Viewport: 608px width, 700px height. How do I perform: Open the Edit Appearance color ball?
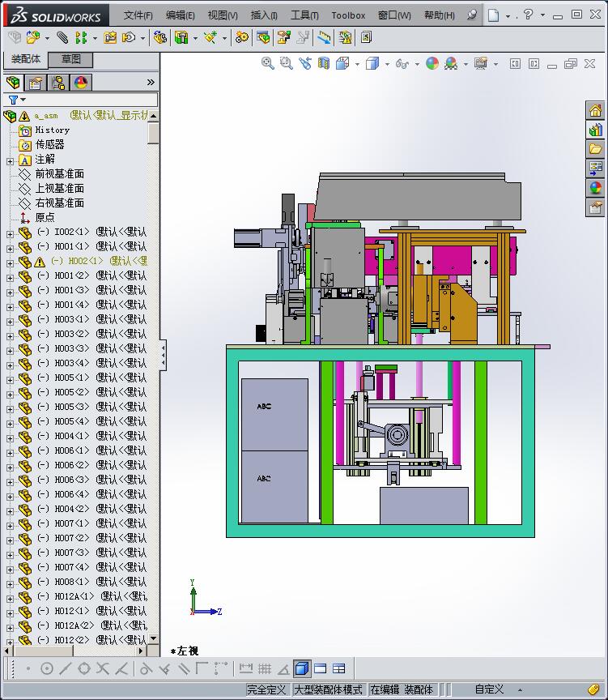pyautogui.click(x=432, y=63)
